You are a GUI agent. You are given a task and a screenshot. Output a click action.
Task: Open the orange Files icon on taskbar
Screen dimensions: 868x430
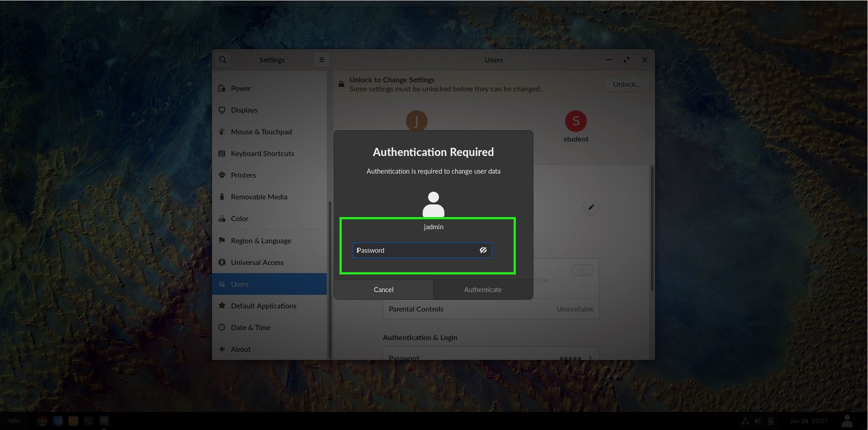[x=73, y=421]
